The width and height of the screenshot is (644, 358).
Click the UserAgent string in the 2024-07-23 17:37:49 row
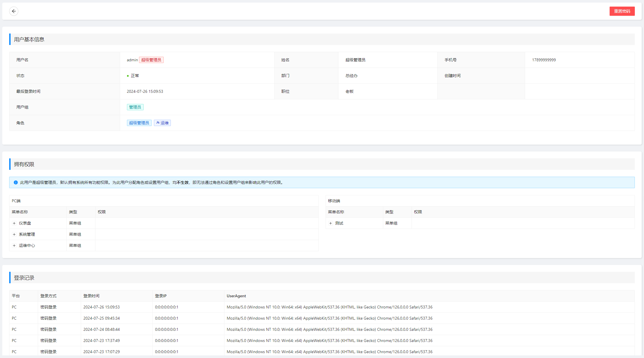click(330, 341)
